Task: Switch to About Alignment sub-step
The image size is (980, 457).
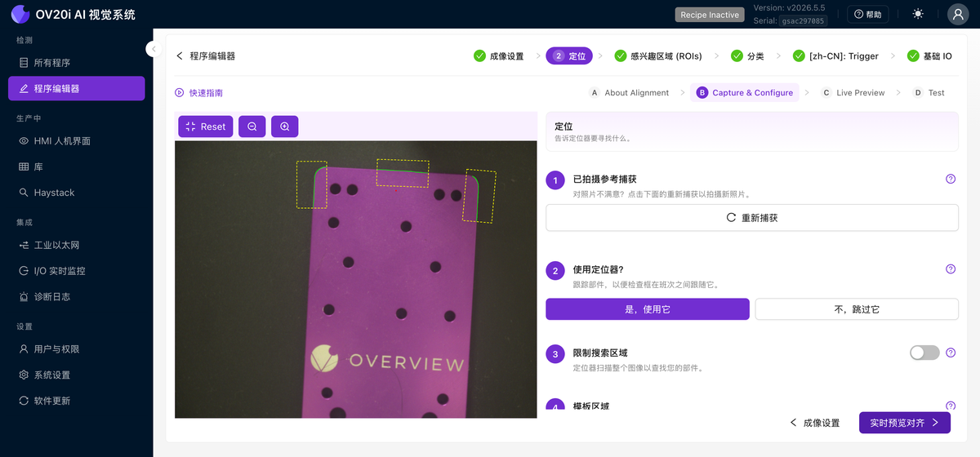Action: [x=629, y=93]
